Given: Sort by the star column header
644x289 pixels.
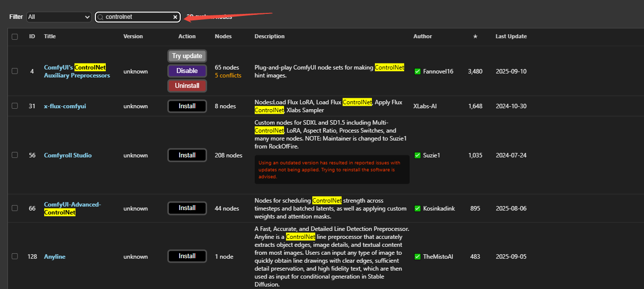Looking at the screenshot, I should tap(475, 36).
